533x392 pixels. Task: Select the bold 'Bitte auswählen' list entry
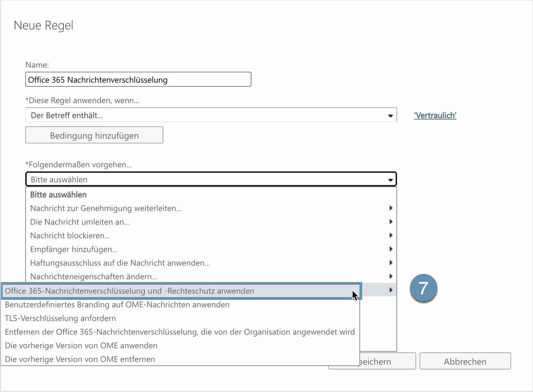211,195
